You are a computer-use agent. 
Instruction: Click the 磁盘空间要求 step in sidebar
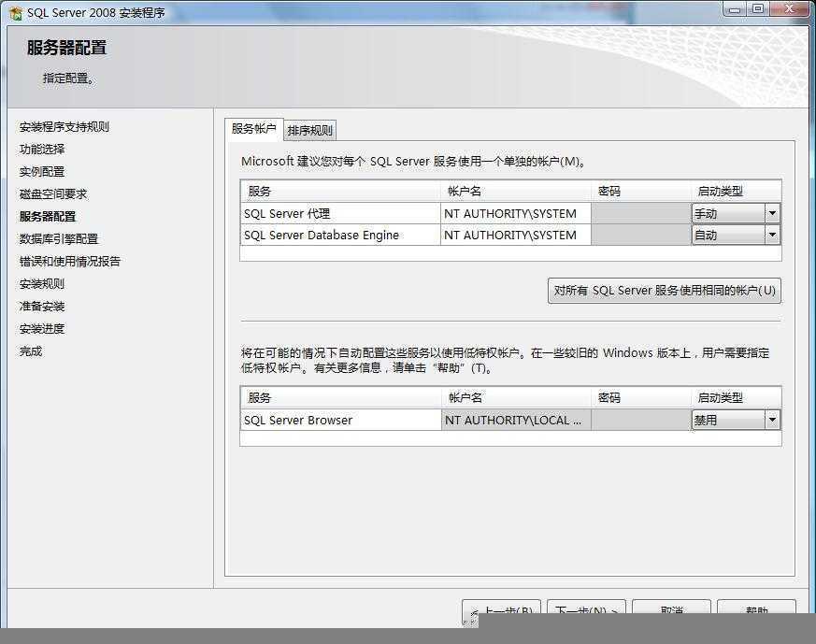pyautogui.click(x=53, y=194)
